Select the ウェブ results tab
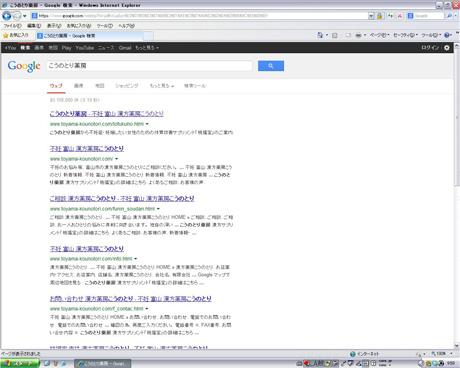 tap(56, 86)
